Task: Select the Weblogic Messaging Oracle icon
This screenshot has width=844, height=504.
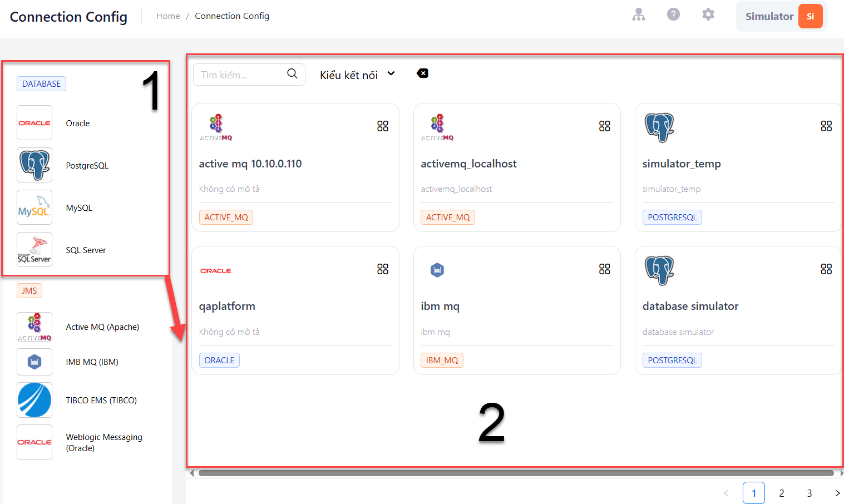Action: [x=34, y=442]
